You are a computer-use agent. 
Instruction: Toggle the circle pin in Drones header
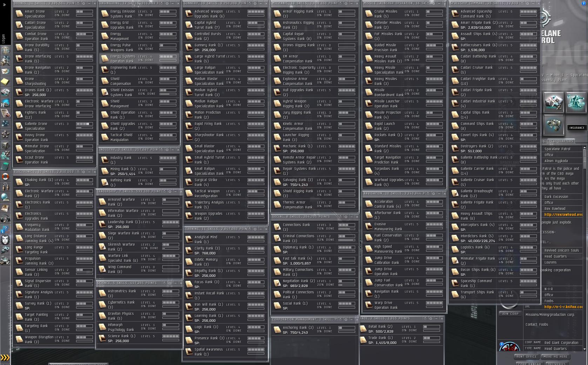(x=83, y=3)
